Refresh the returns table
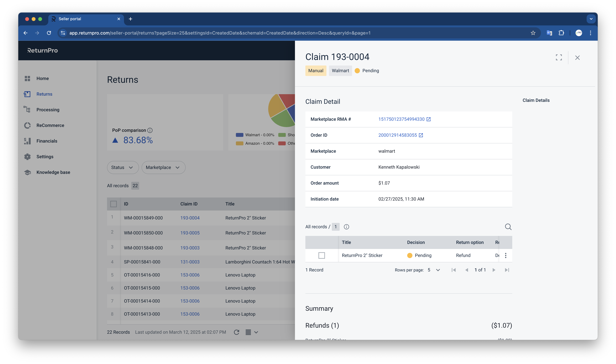The height and width of the screenshot is (364, 616). [x=236, y=332]
